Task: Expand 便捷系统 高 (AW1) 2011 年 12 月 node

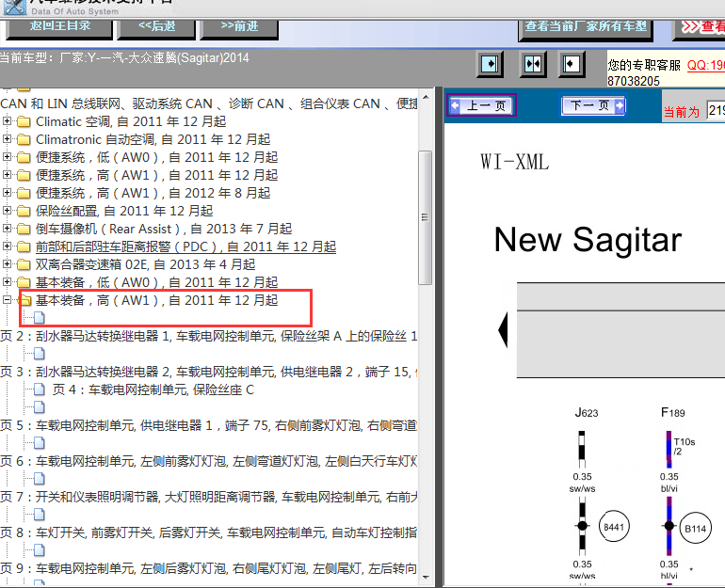Action: tap(7, 175)
